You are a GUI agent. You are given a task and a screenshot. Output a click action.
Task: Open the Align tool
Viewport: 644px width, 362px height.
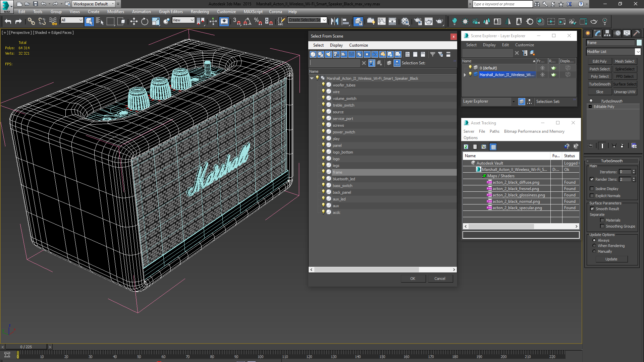pos(345,21)
